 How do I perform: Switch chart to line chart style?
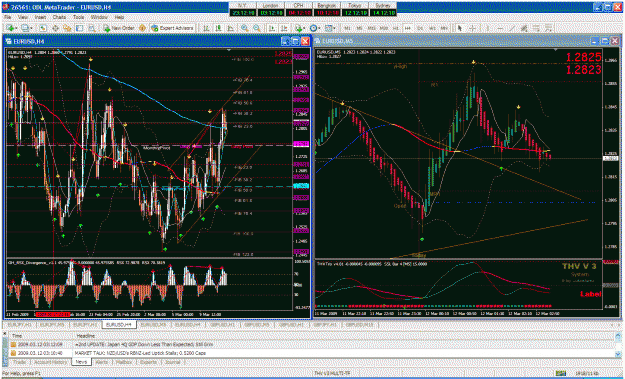click(x=230, y=28)
